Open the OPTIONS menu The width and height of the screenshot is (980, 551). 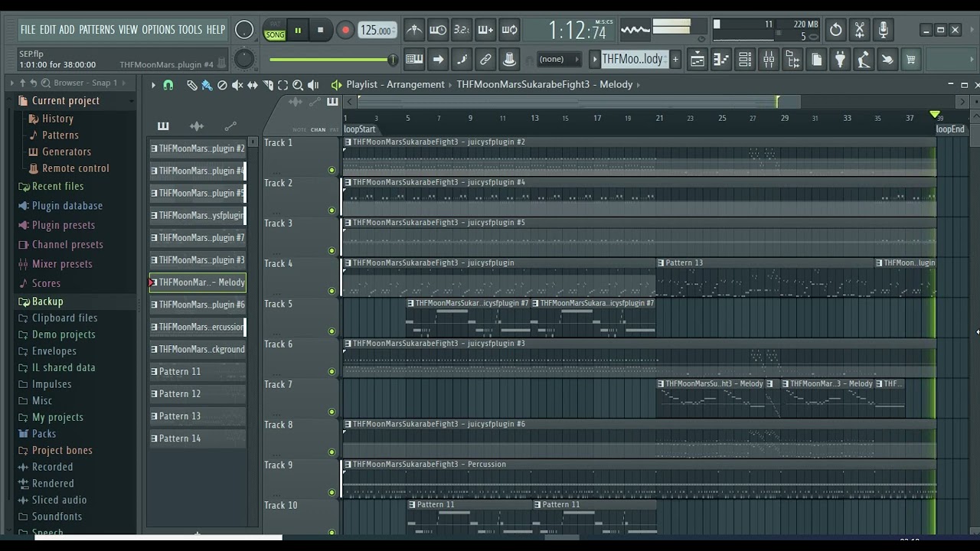tap(158, 30)
